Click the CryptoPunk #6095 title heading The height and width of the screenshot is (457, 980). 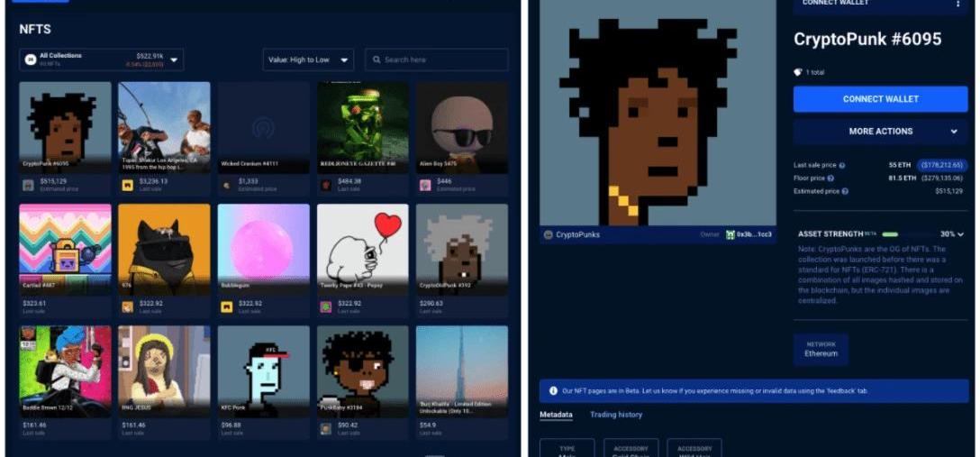coord(867,40)
